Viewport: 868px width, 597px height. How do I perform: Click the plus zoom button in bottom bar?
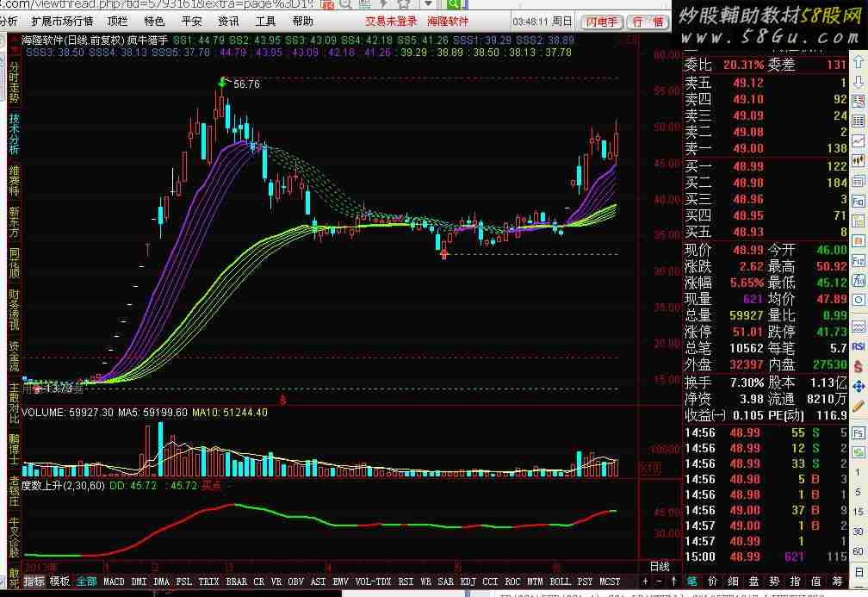645,581
